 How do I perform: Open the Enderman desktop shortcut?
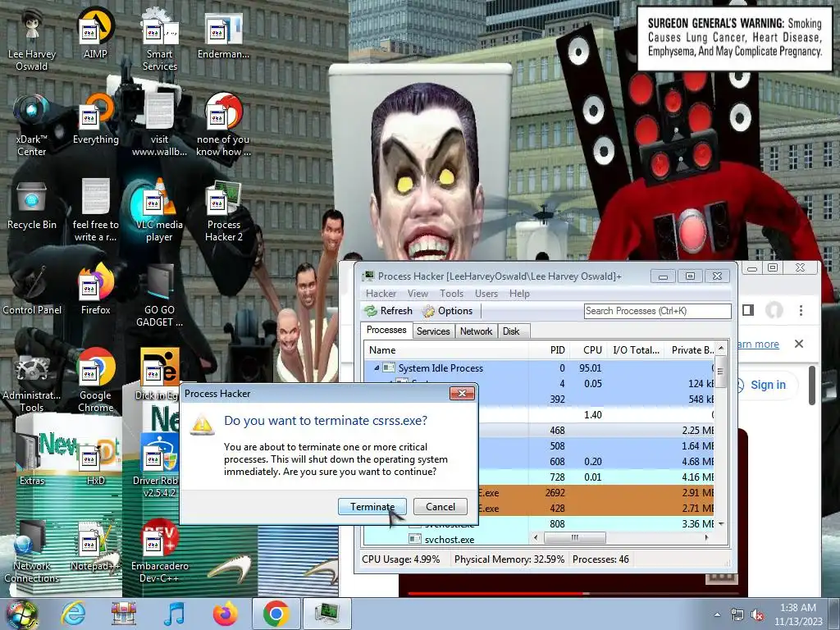(223, 34)
